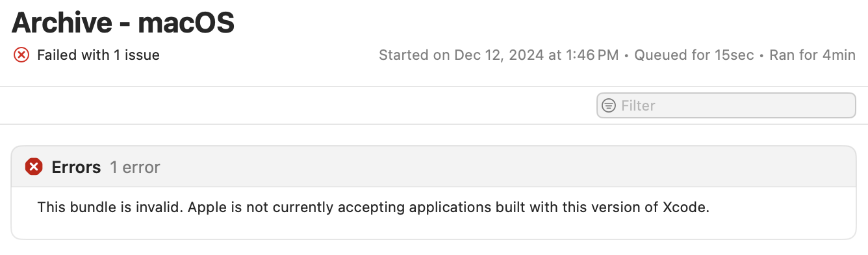Click the "Ran for 4min" duration label
The height and width of the screenshot is (255, 868).
(812, 55)
